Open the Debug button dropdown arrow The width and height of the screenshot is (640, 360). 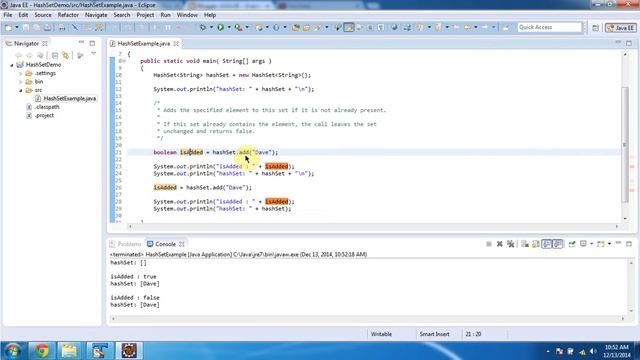pos(211,27)
